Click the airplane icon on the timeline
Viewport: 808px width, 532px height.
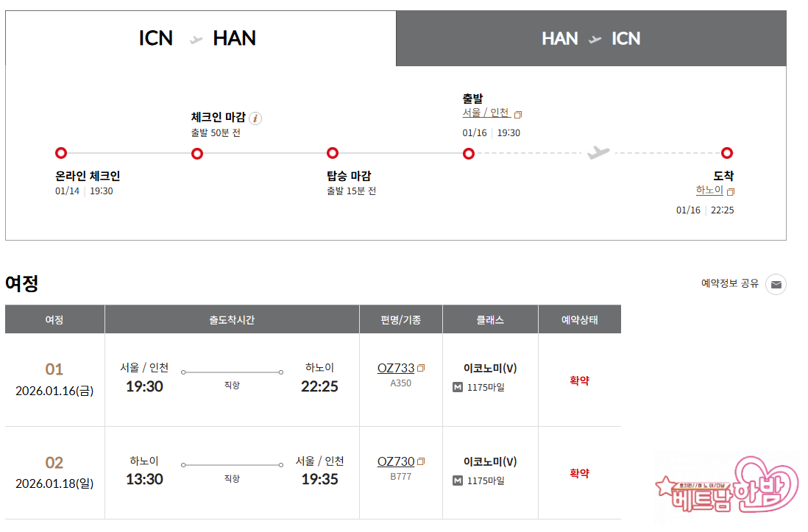[598, 153]
